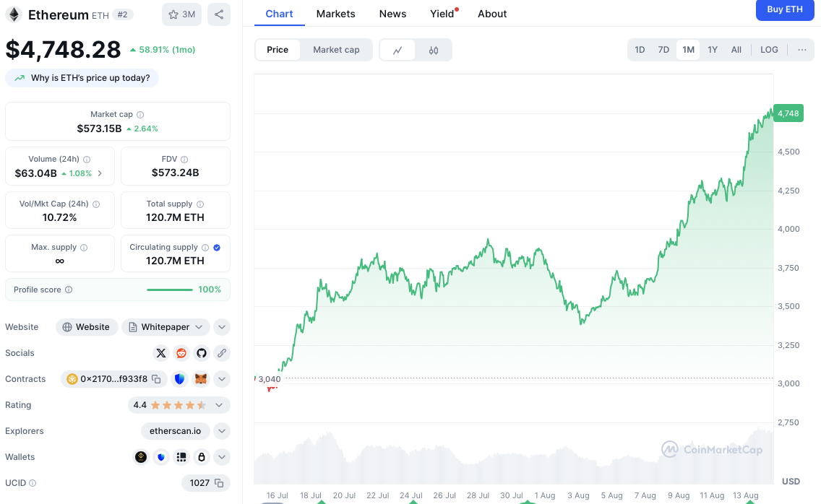
Task: Set chart range to 1Y
Action: (x=713, y=50)
